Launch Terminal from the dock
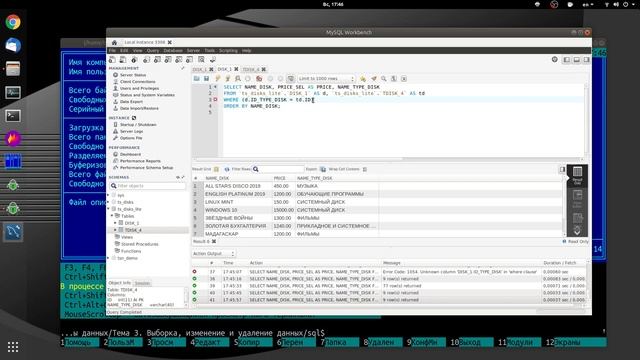Image resolution: width=640 pixels, height=360 pixels. point(13,116)
